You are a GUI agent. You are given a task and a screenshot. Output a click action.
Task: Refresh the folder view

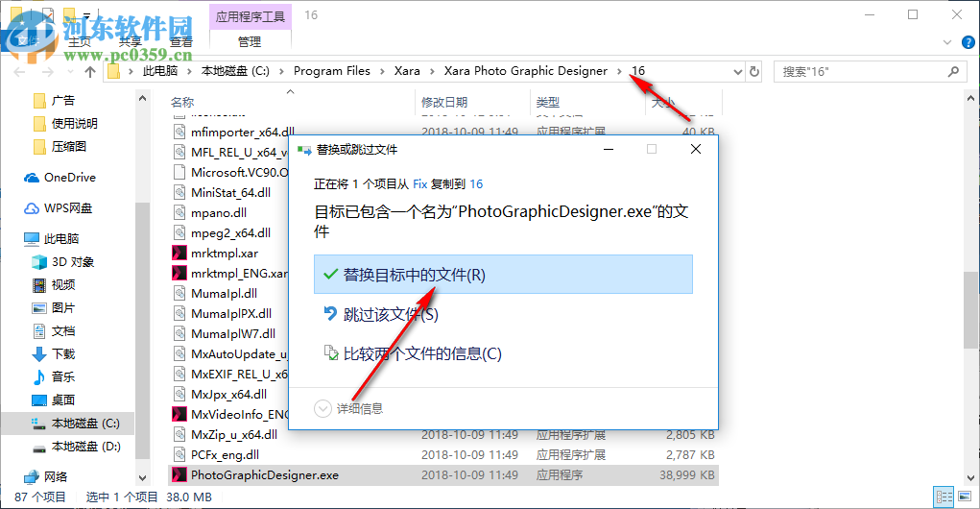pos(754,72)
